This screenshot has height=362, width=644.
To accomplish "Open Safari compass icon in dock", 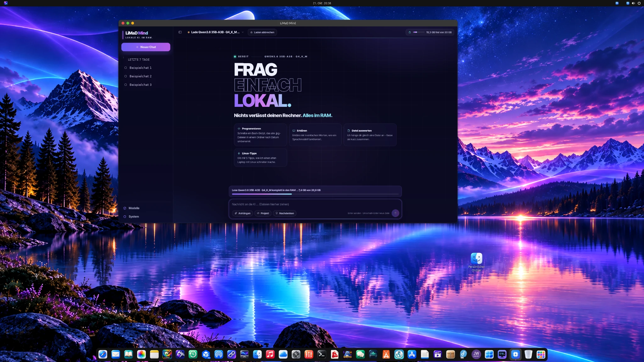I will 103,354.
